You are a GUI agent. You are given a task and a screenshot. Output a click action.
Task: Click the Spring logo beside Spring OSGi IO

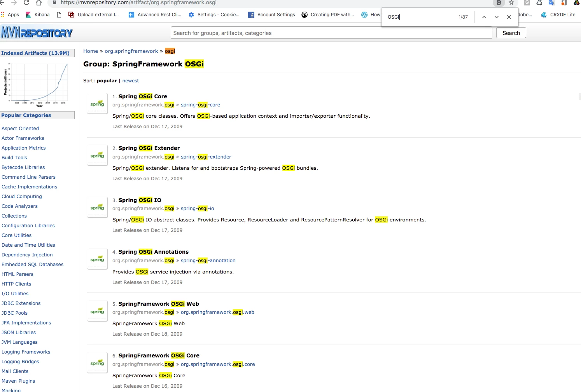point(97,207)
